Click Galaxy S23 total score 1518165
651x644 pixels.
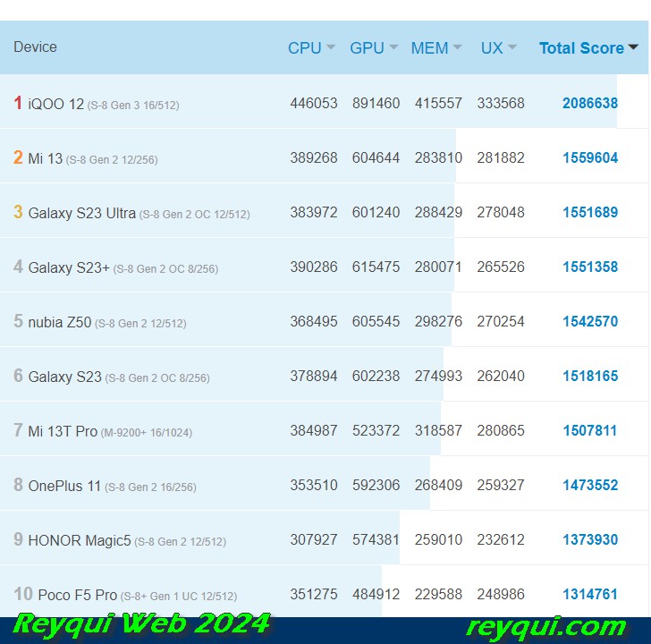[x=590, y=377]
